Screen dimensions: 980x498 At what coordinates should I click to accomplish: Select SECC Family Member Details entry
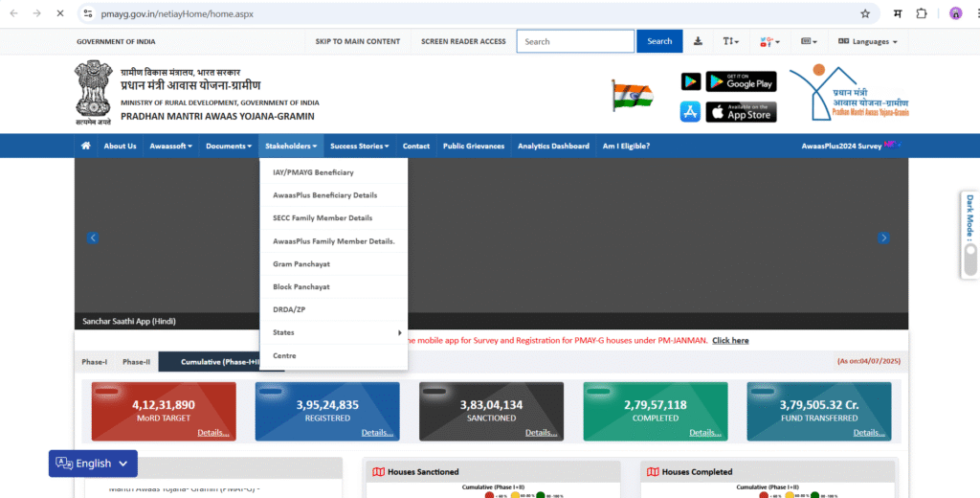[334, 217]
